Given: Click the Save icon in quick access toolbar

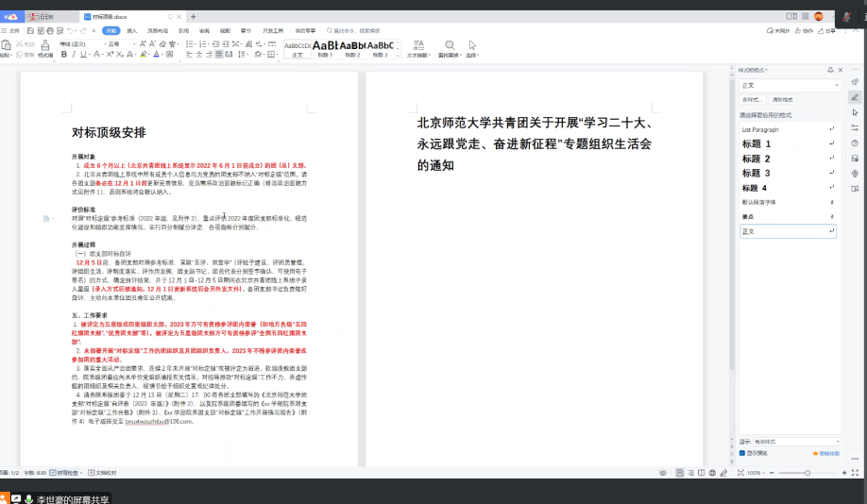Looking at the screenshot, I should [x=31, y=30].
